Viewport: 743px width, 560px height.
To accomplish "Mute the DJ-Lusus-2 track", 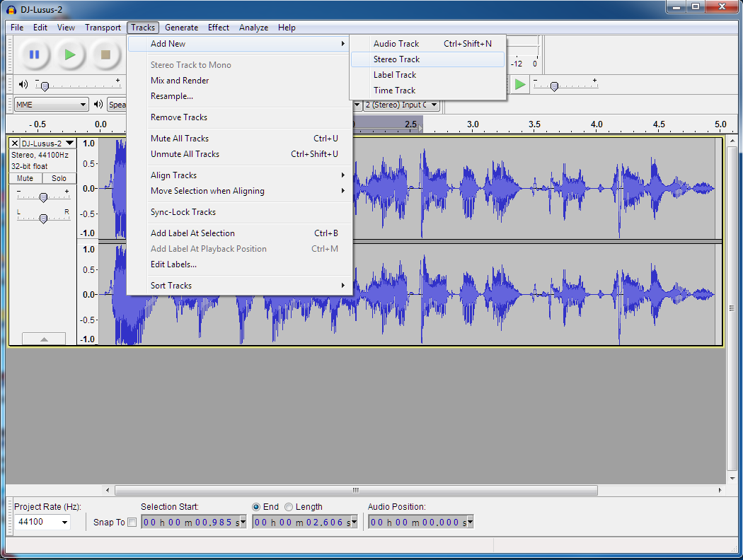I will 25,177.
